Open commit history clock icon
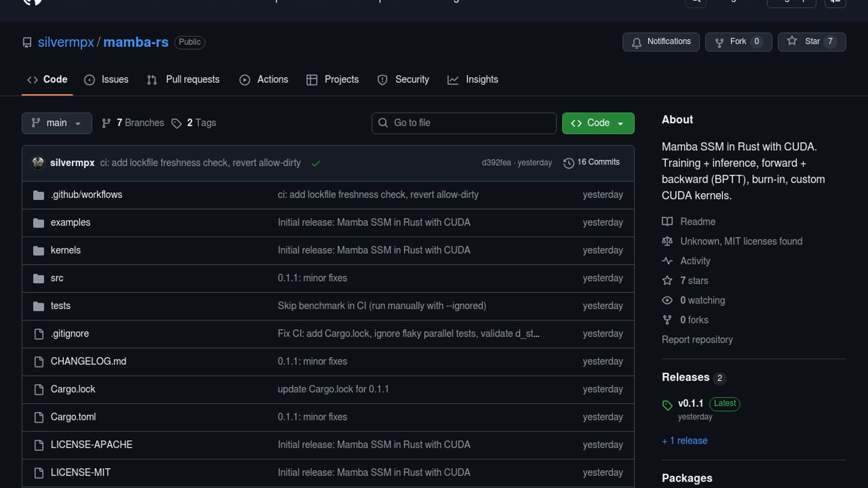The image size is (868, 488). click(569, 163)
